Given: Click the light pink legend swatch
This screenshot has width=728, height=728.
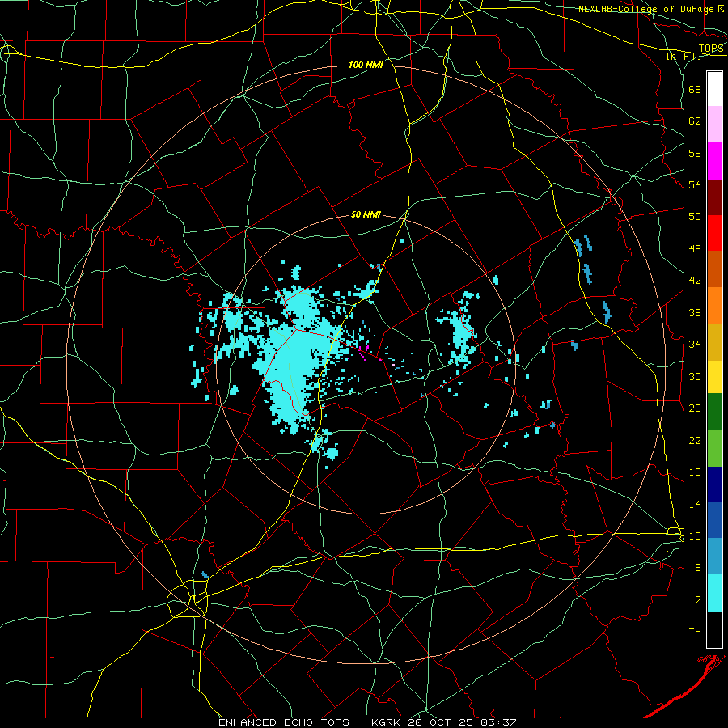Looking at the screenshot, I should 714,124.
